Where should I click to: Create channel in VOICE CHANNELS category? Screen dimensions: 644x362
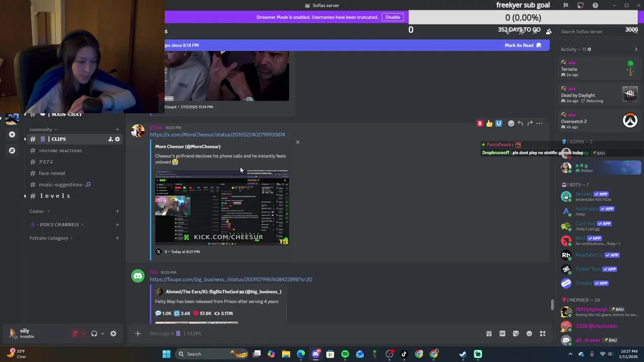pyautogui.click(x=117, y=225)
